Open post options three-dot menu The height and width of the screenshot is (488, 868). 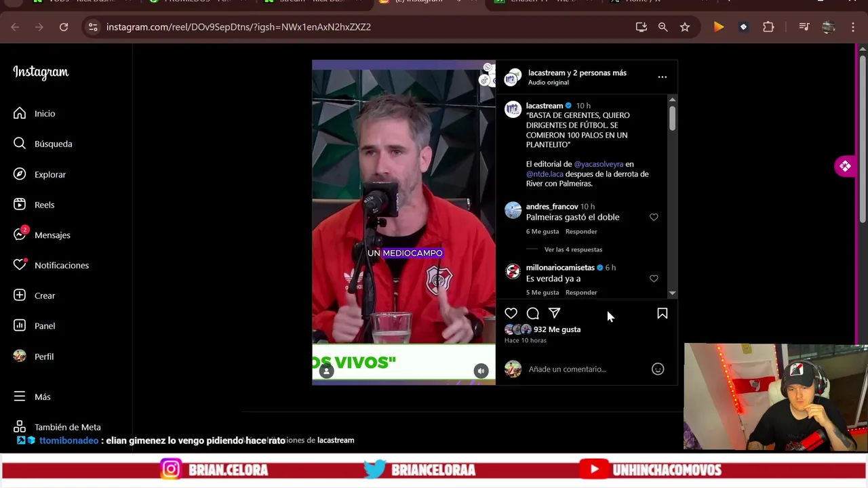tap(663, 77)
